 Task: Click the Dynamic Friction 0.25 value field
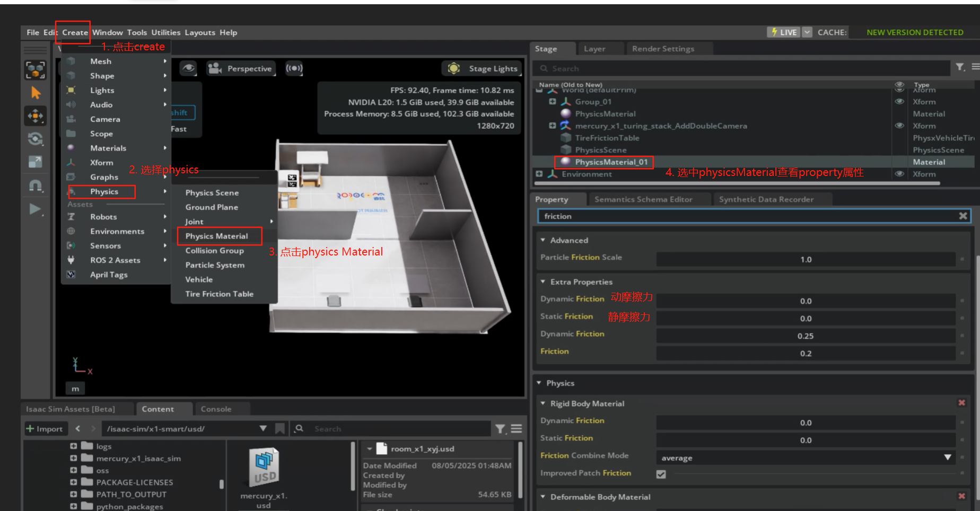coord(806,336)
